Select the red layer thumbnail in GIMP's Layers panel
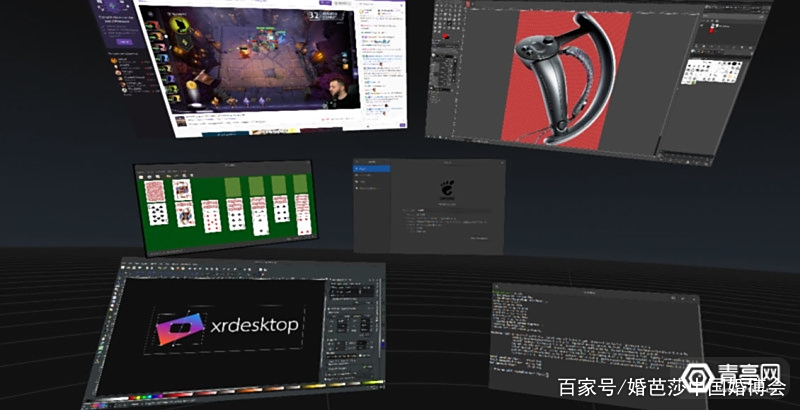The height and width of the screenshot is (410, 800). [712, 31]
